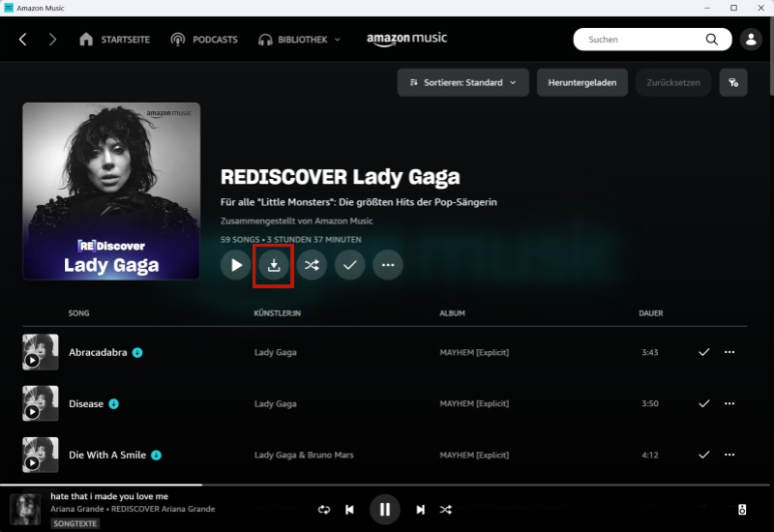The image size is (774, 532).
Task: Click the Zurücksetzen button
Action: tap(673, 82)
